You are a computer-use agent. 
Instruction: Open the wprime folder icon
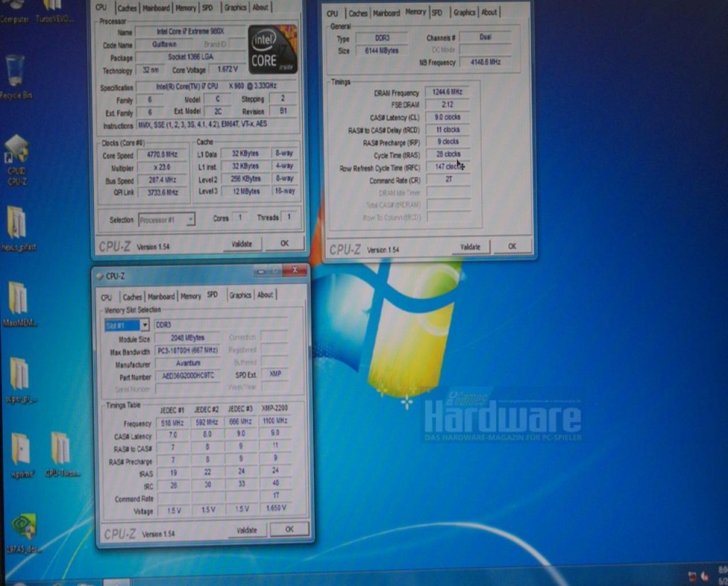22,455
